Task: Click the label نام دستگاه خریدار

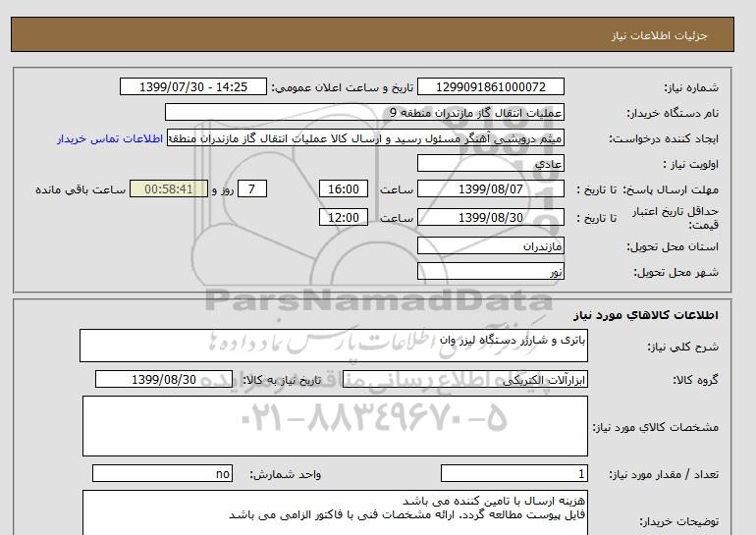Action: (673, 113)
